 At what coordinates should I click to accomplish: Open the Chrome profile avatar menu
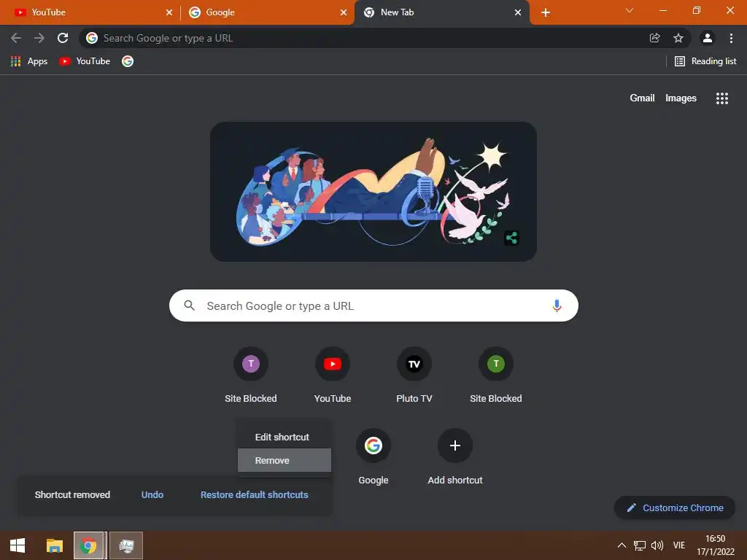coord(708,38)
